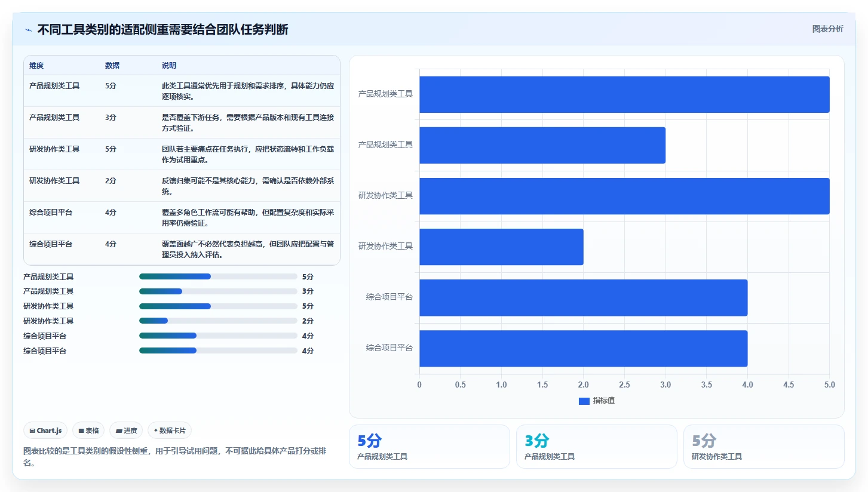This screenshot has height=492, width=868.
Task: Click the 维度 column header
Action: coord(36,66)
